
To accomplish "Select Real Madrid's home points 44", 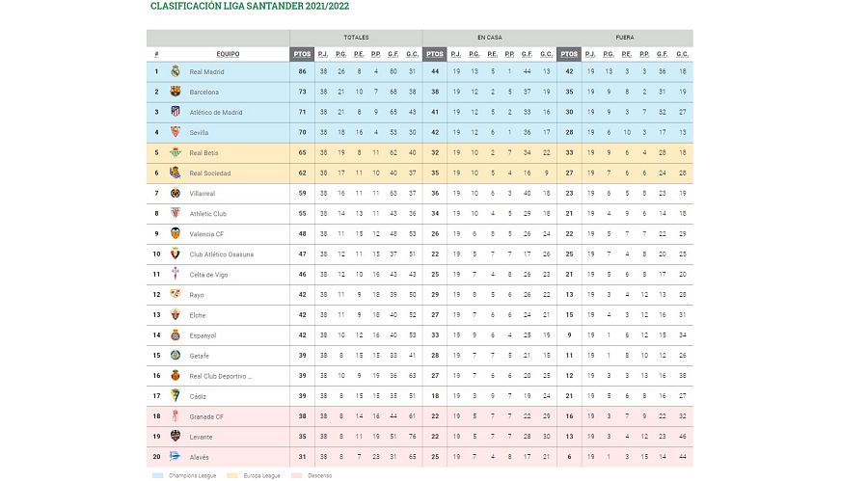I will coord(435,71).
